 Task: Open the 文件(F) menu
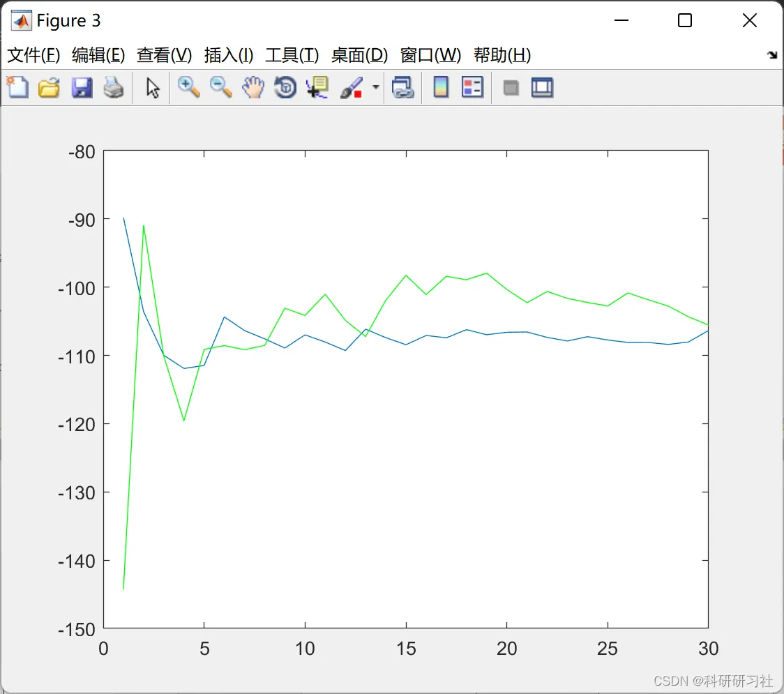click(33, 55)
